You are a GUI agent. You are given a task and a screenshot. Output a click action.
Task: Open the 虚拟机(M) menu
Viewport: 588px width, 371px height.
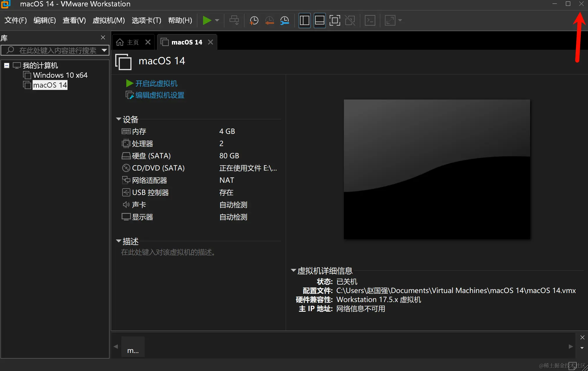coord(108,20)
